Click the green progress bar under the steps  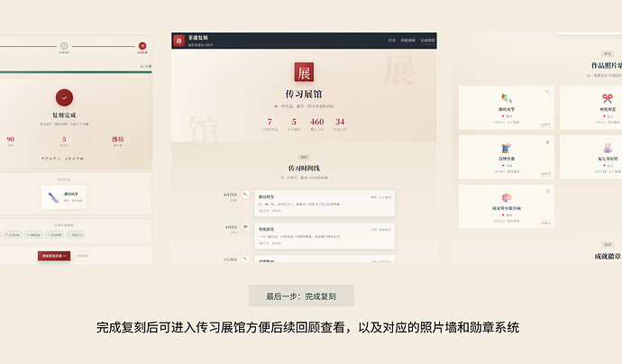pos(76,72)
